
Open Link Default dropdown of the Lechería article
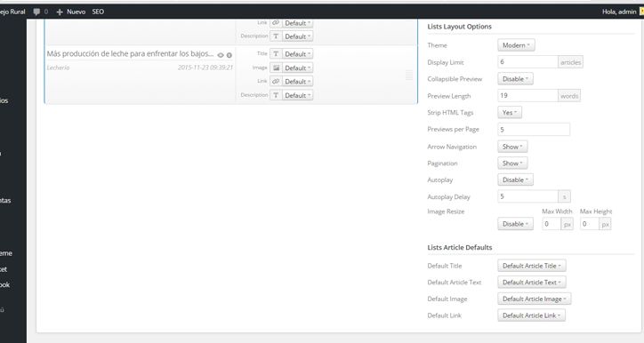(x=297, y=81)
